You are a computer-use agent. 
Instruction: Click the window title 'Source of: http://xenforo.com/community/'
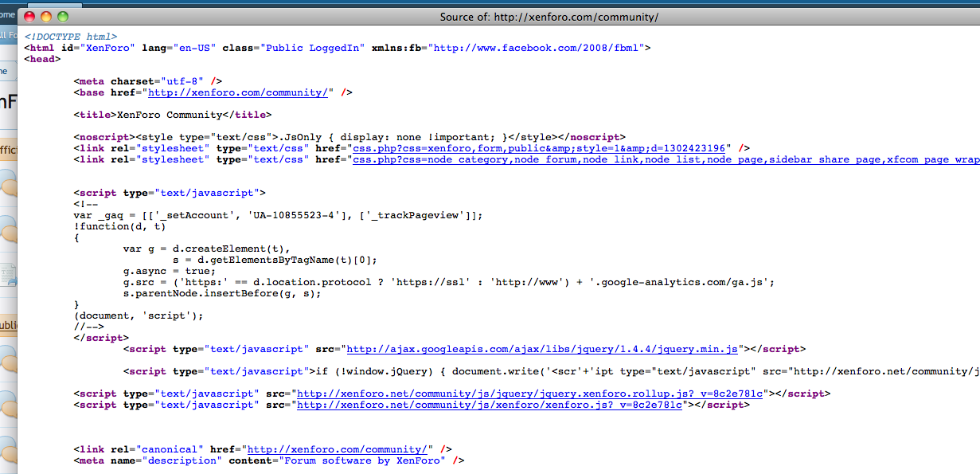coord(549,17)
